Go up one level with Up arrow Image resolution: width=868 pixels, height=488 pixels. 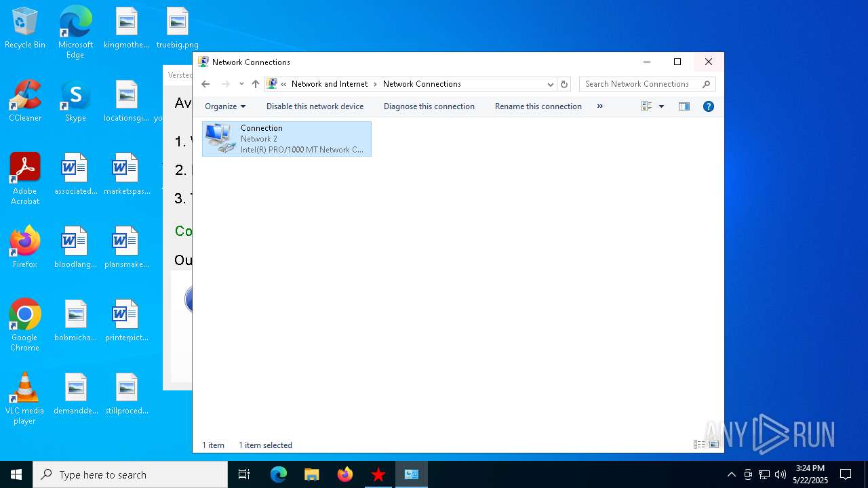tap(255, 84)
